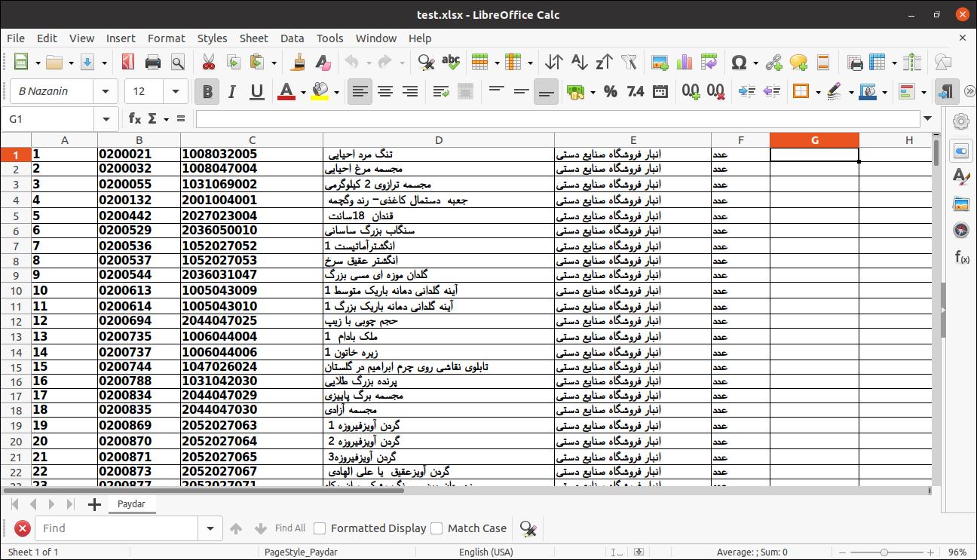Screen dimensions: 977x560
Task: Open Find & Replace icon
Action: click(426, 63)
